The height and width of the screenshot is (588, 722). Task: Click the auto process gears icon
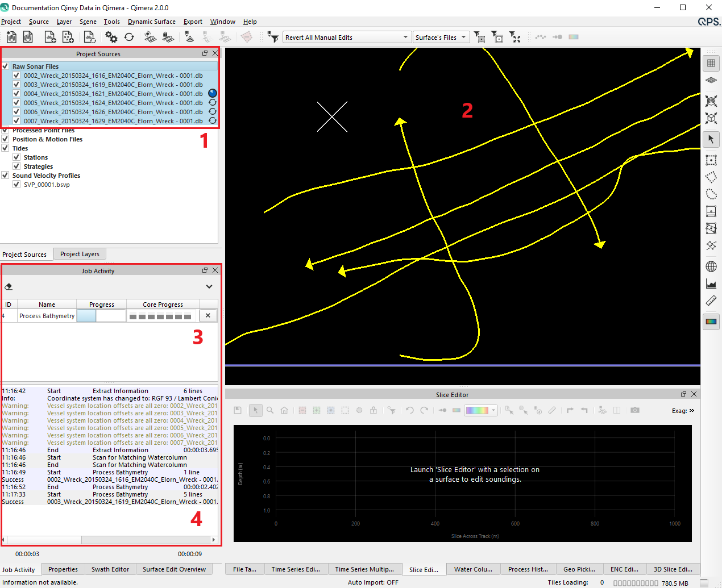pos(111,37)
